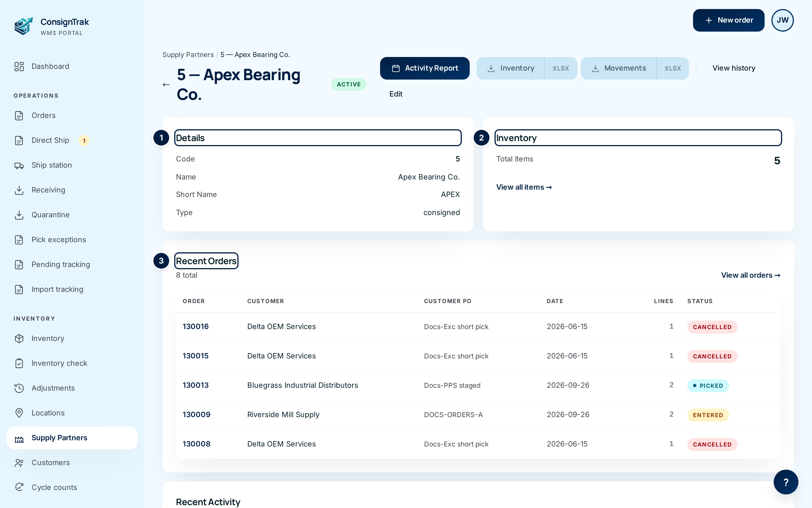Open order 130009
812x508 pixels.
pos(197,415)
